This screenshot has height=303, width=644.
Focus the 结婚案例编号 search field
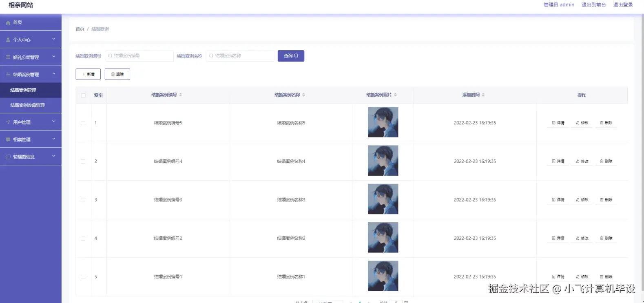[139, 56]
